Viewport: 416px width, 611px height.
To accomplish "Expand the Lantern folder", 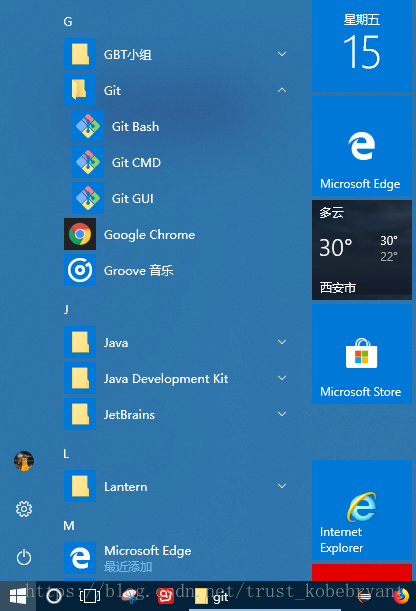I will [x=282, y=486].
